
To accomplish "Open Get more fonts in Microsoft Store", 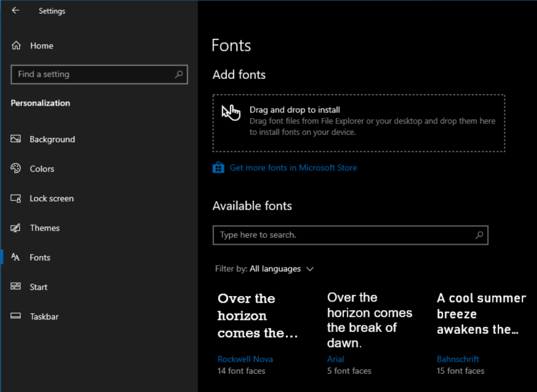I will (293, 168).
